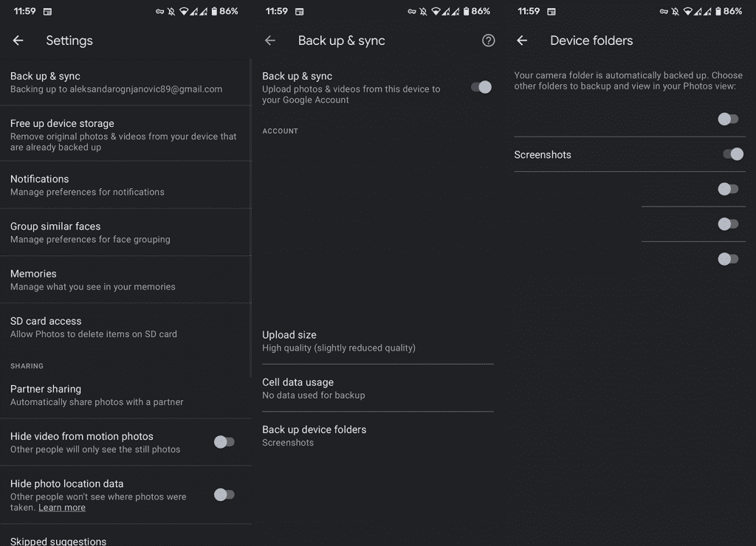Open help icon on Back up & sync
The height and width of the screenshot is (546, 756).
point(488,41)
